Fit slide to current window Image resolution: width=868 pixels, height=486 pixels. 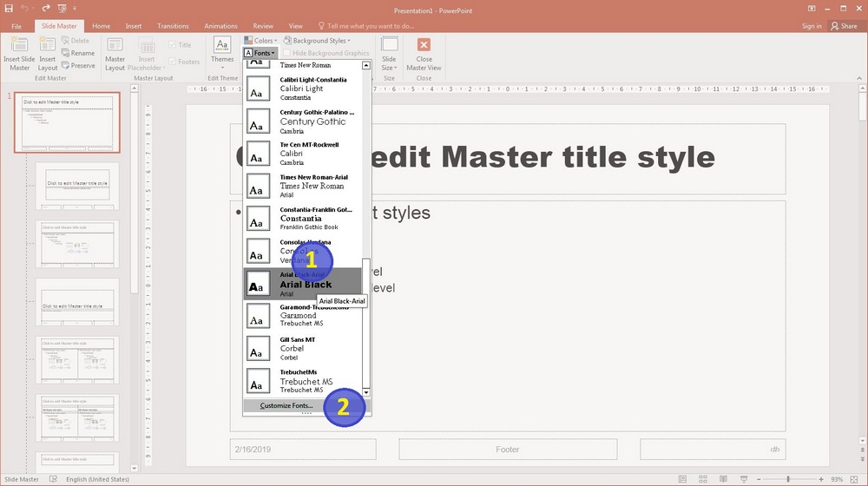[853, 479]
